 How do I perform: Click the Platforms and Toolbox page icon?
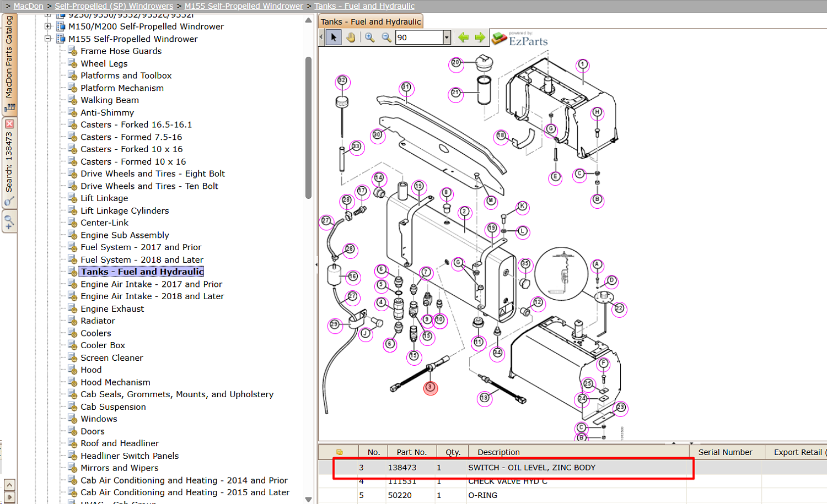click(x=72, y=75)
